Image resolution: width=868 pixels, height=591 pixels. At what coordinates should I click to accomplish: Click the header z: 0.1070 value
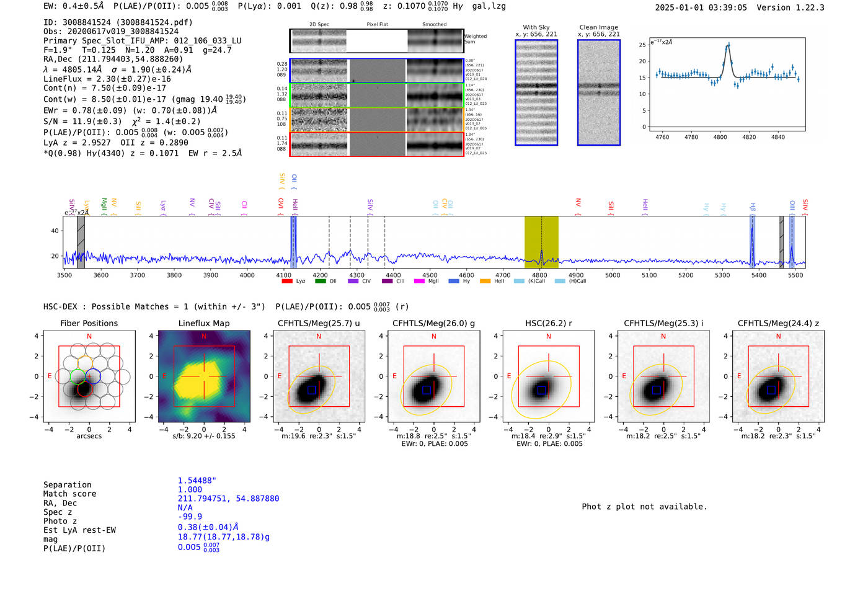(x=415, y=6)
